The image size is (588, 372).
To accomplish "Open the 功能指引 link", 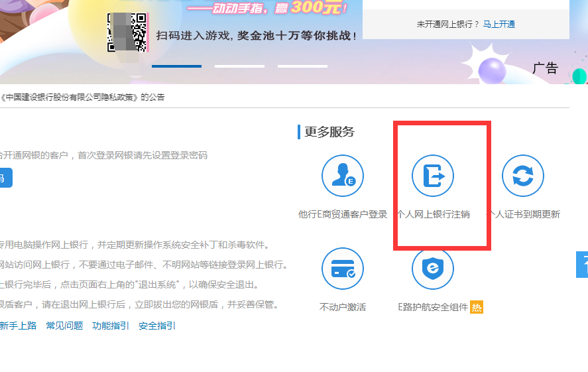I will 111,326.
